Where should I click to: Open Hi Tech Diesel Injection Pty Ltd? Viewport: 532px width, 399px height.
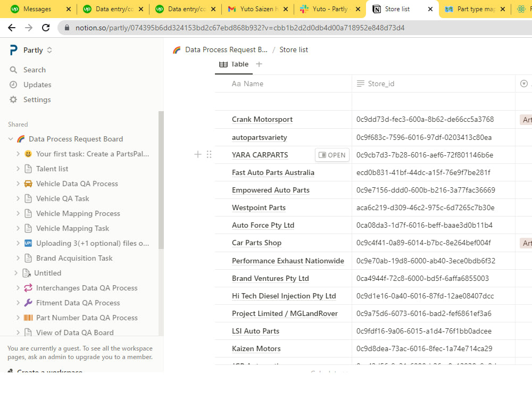point(284,296)
